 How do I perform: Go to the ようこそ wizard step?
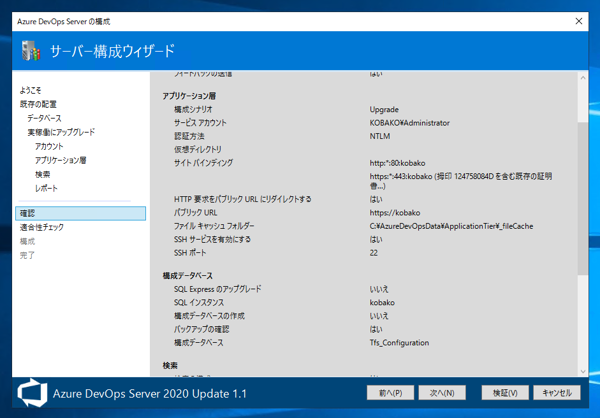click(30, 90)
